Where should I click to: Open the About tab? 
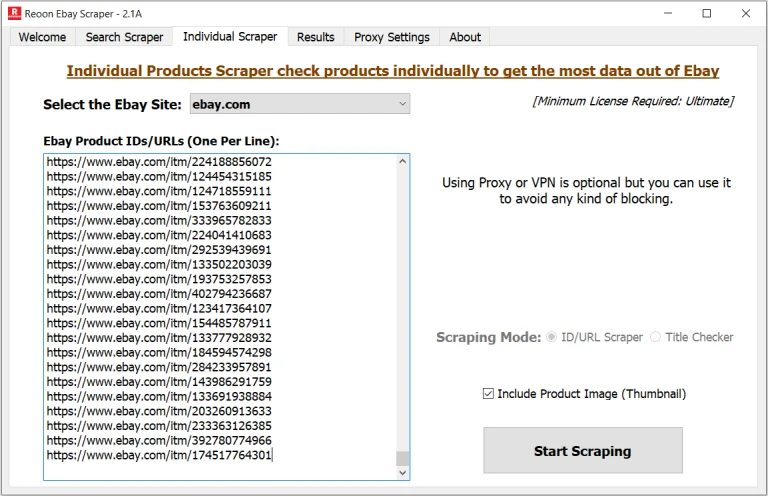465,37
